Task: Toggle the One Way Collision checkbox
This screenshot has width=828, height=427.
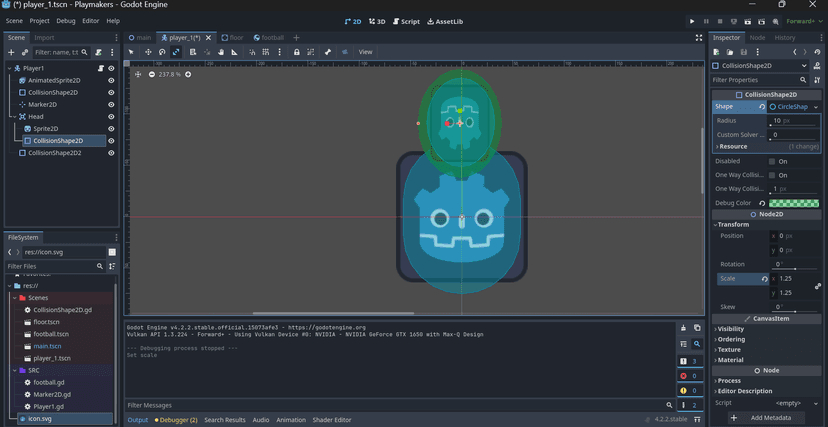Action: pos(772,175)
